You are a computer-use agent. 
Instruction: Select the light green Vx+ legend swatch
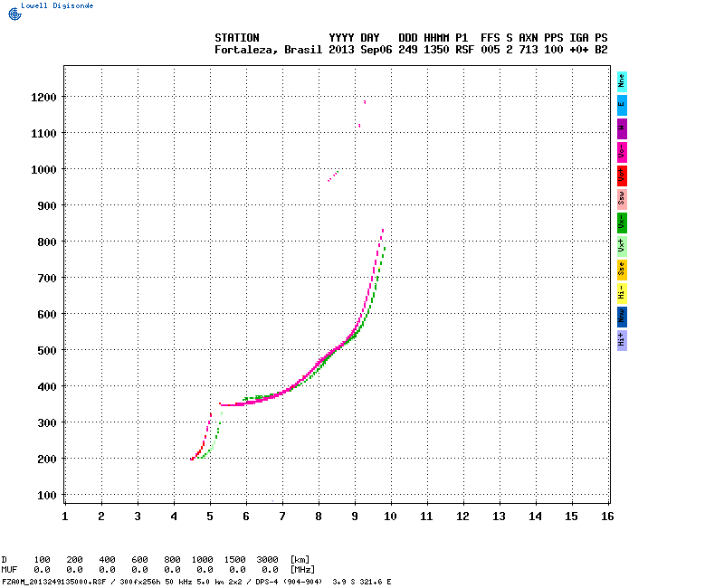click(x=622, y=246)
